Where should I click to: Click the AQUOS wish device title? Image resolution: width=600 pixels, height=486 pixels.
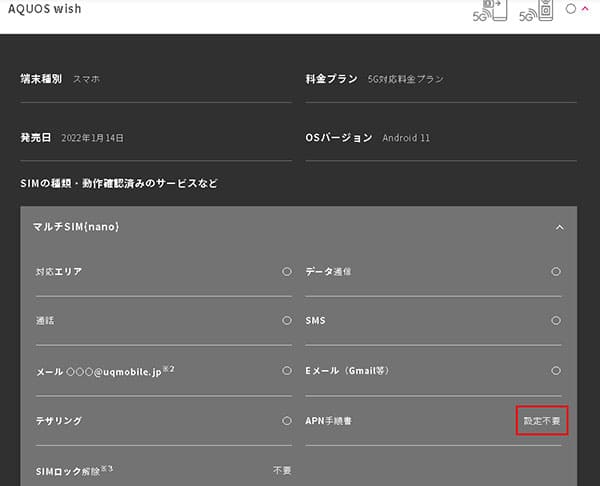click(45, 9)
